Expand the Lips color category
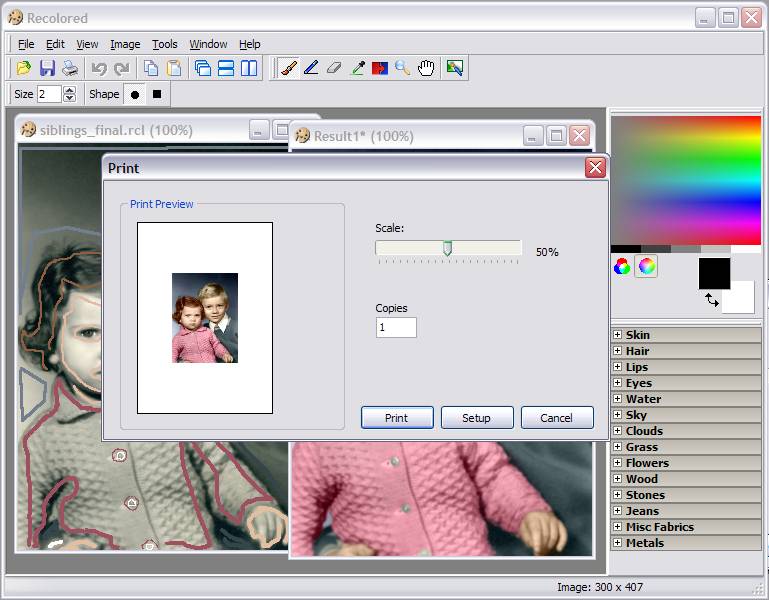 pyautogui.click(x=617, y=366)
